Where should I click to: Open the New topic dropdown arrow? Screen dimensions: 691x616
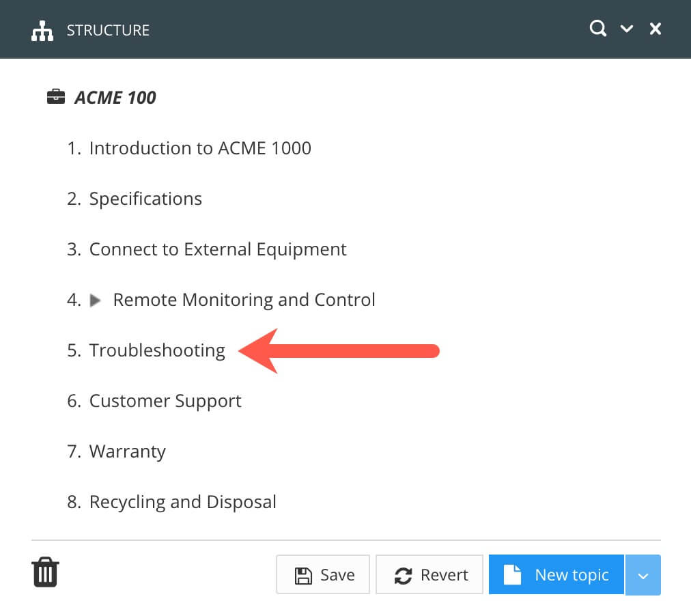(643, 575)
